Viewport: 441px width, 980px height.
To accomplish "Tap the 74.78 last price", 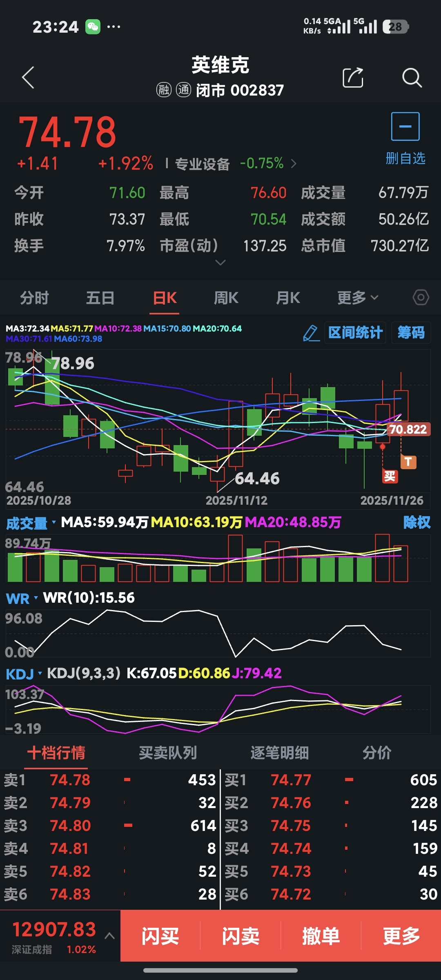I will coord(68,132).
